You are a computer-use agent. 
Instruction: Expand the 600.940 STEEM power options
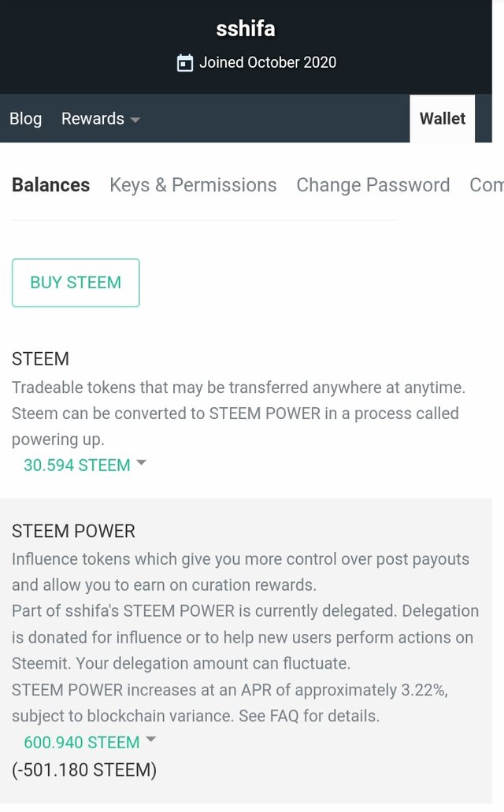[82, 742]
